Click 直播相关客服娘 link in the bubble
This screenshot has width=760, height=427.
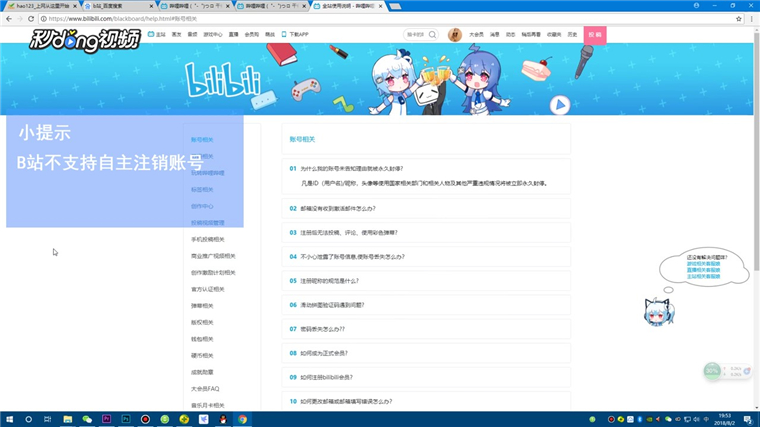coord(703,270)
